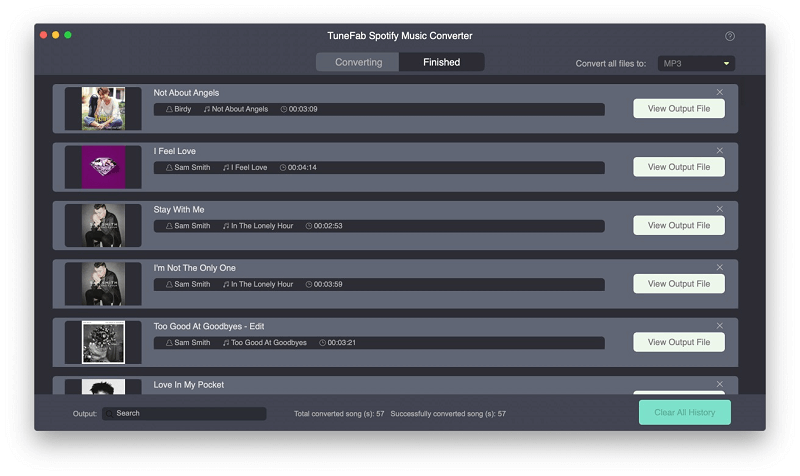Delete Stay With Me from history

click(x=719, y=209)
